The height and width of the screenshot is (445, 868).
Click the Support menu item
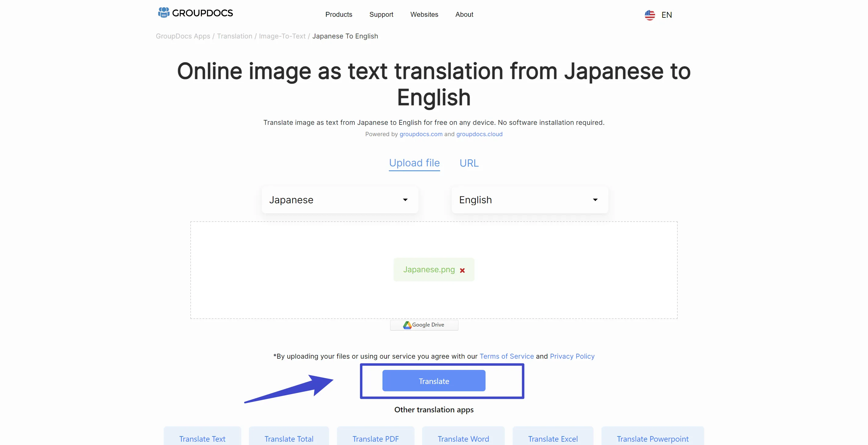coord(381,14)
